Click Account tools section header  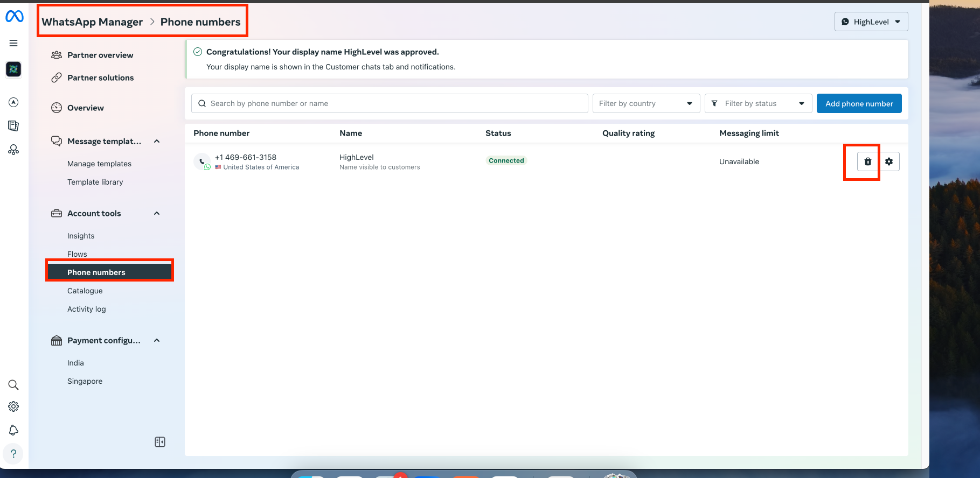click(94, 213)
